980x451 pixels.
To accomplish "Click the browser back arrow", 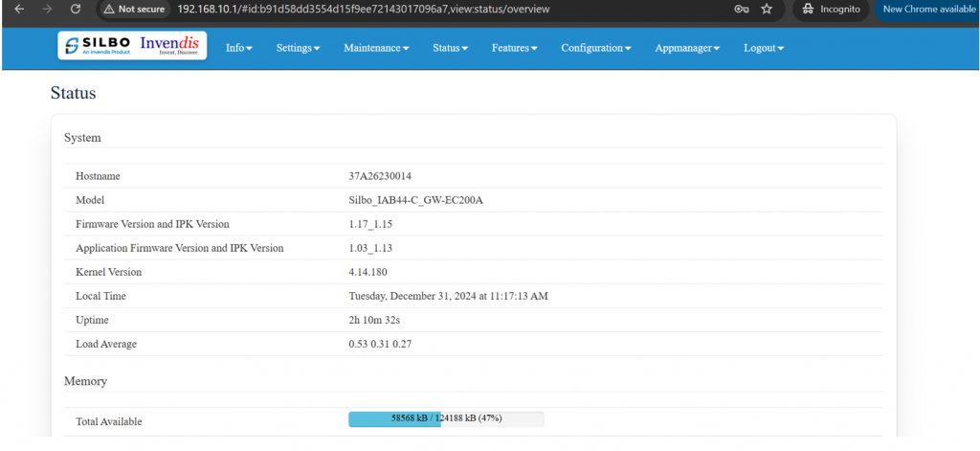I will click(x=18, y=9).
